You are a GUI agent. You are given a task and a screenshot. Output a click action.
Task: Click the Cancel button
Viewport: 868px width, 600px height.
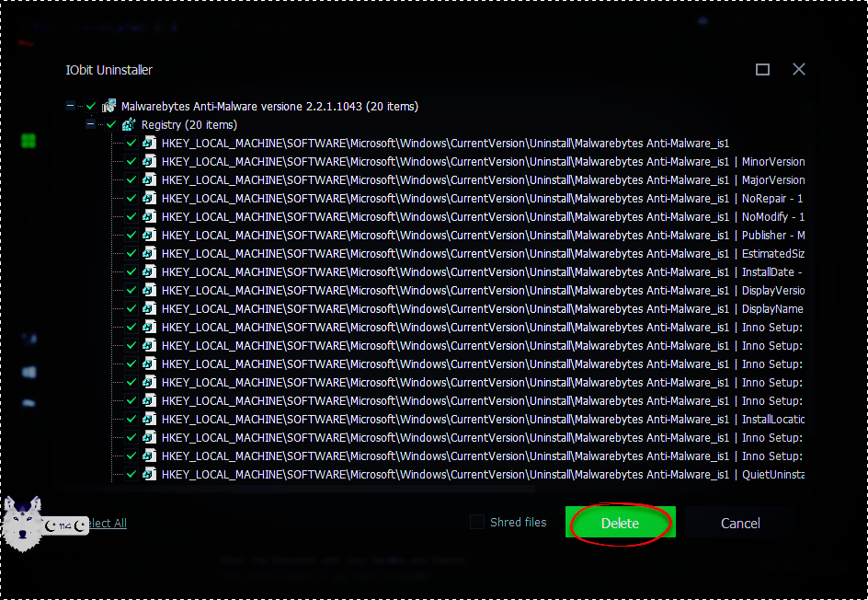tap(739, 523)
